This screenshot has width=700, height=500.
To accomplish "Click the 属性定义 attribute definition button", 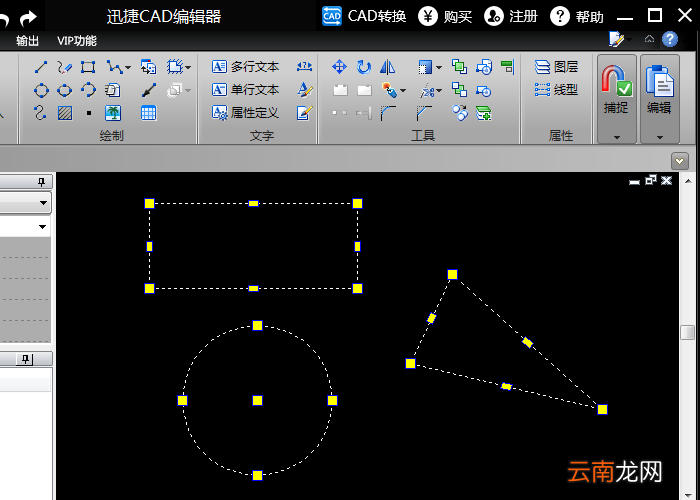I will coord(246,113).
